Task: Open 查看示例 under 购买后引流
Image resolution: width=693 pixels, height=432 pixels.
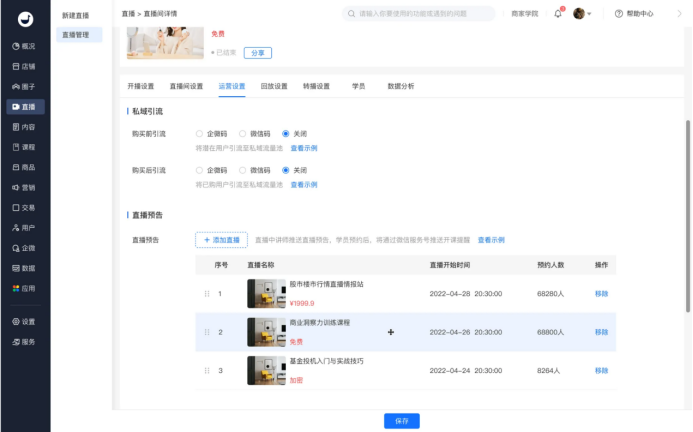Action: click(x=304, y=185)
